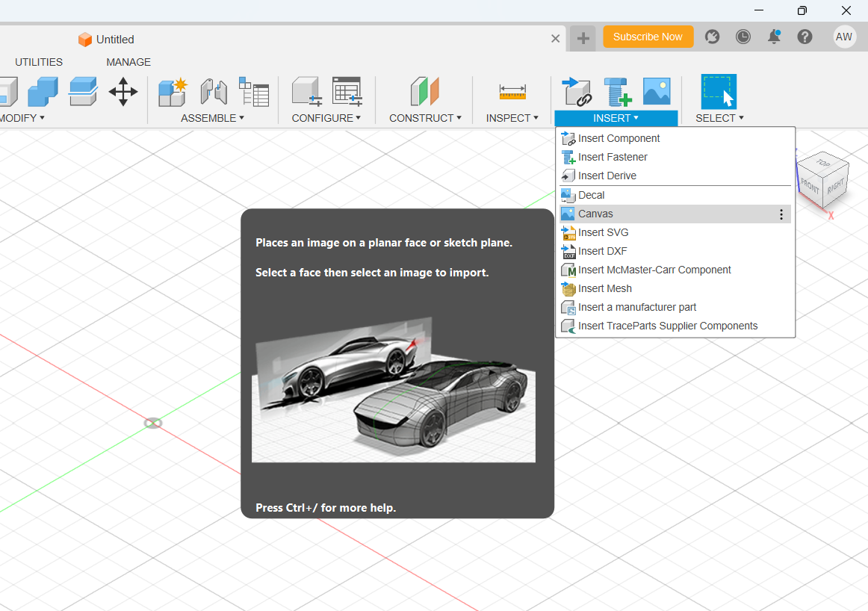Select the Move/Copy arrows tool

click(123, 92)
